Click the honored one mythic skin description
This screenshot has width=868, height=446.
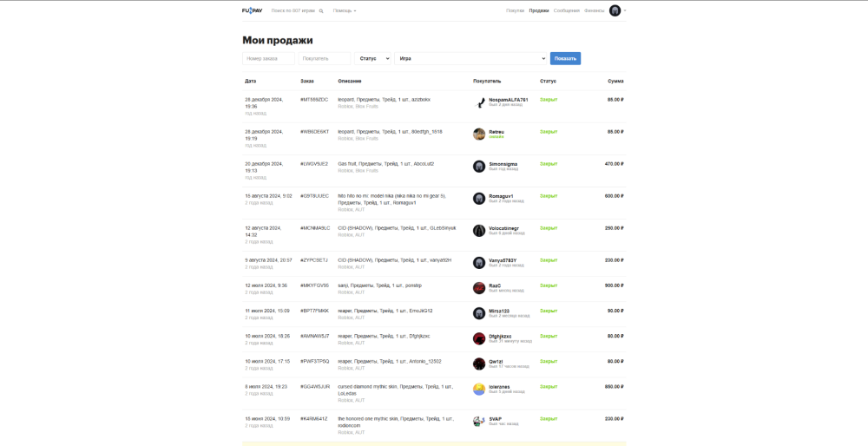[x=395, y=422]
